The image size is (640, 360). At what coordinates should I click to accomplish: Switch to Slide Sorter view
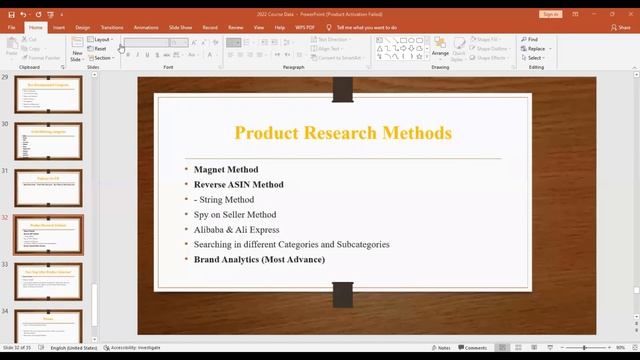click(x=518, y=348)
